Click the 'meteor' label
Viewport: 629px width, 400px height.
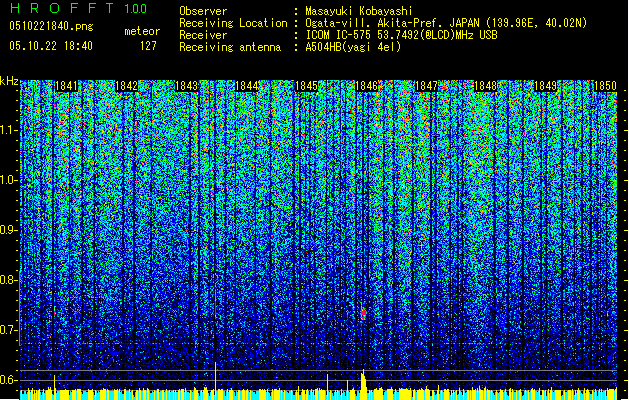coord(142,31)
